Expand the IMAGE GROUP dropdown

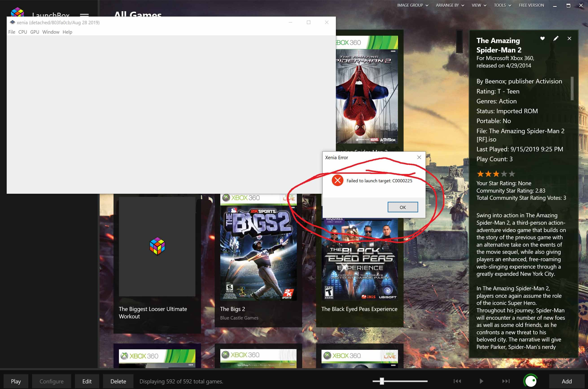[x=413, y=5]
